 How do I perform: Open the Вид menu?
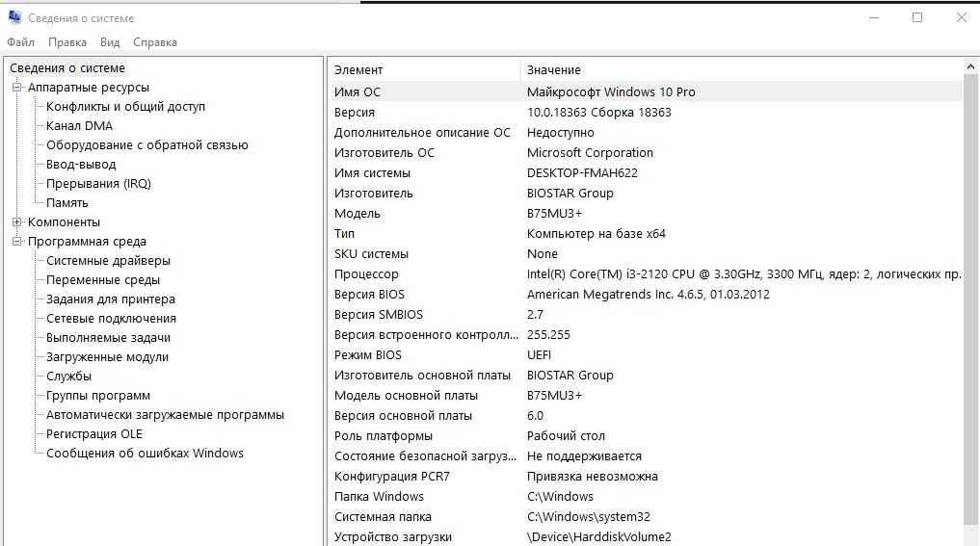click(x=110, y=42)
